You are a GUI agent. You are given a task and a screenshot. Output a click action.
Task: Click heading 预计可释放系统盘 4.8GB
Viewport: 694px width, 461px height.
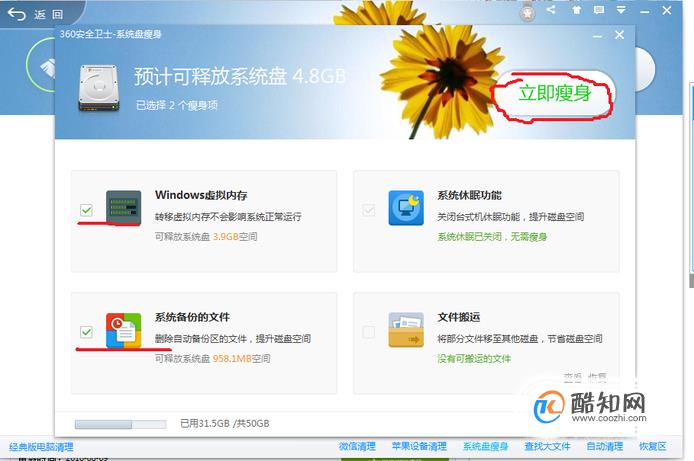click(239, 77)
